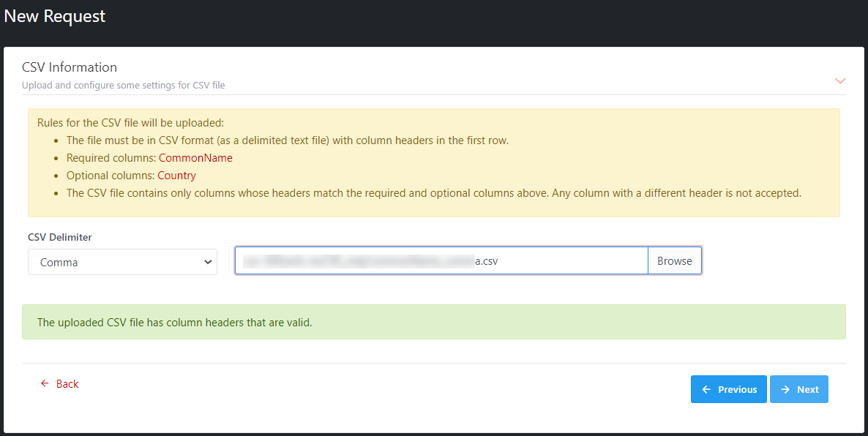Click the arrow icon inside Previous button
Image resolution: width=868 pixels, height=436 pixels.
click(x=706, y=389)
